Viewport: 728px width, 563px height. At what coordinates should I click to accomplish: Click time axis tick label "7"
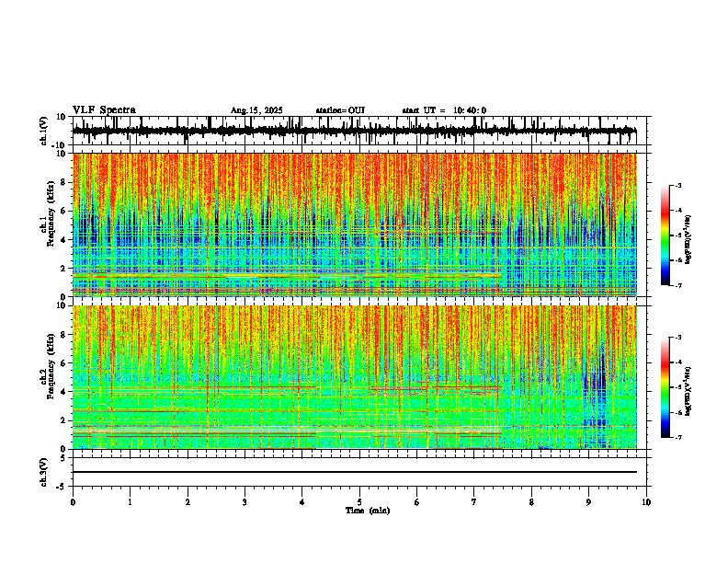pos(474,502)
